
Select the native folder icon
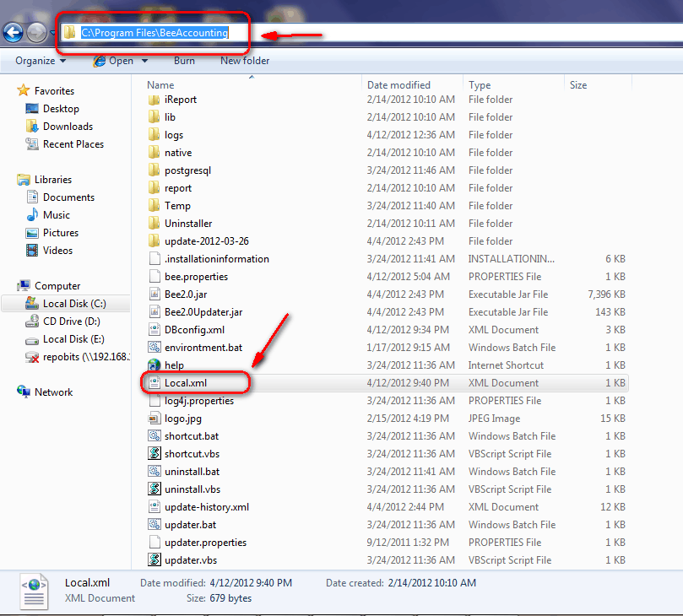(154, 153)
